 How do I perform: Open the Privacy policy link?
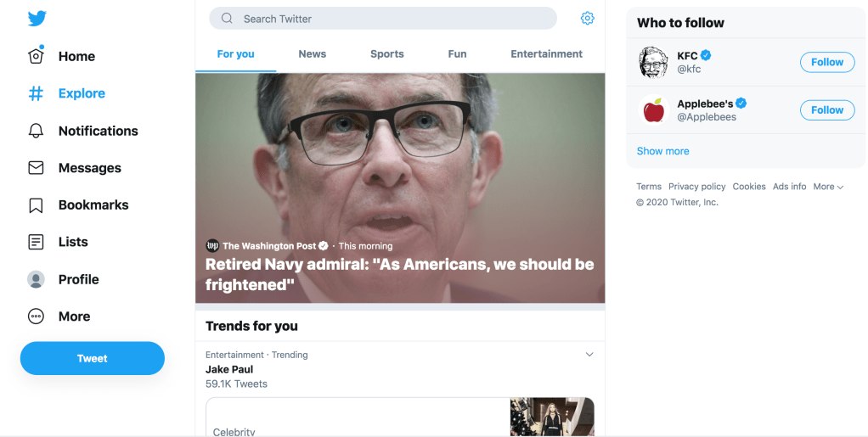[x=696, y=187]
